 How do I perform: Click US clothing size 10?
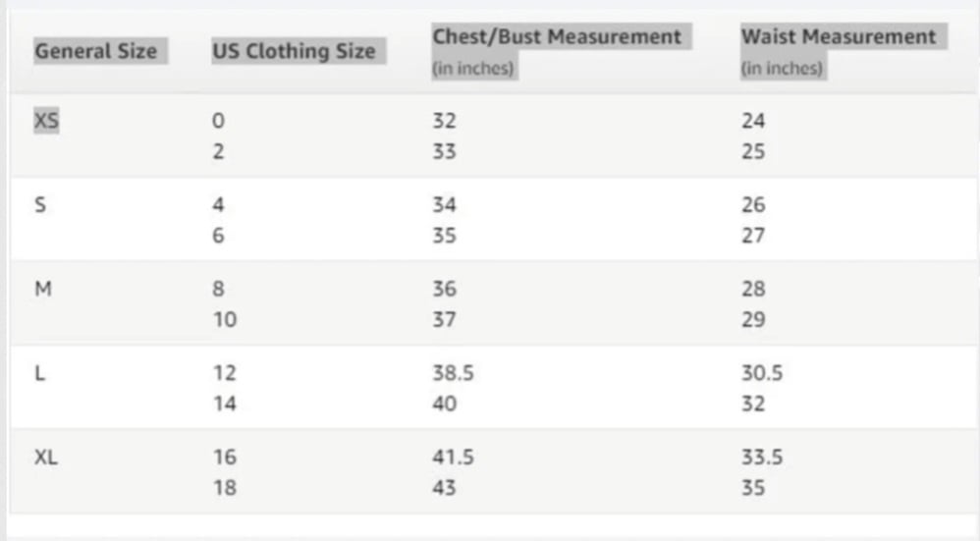pos(225,319)
